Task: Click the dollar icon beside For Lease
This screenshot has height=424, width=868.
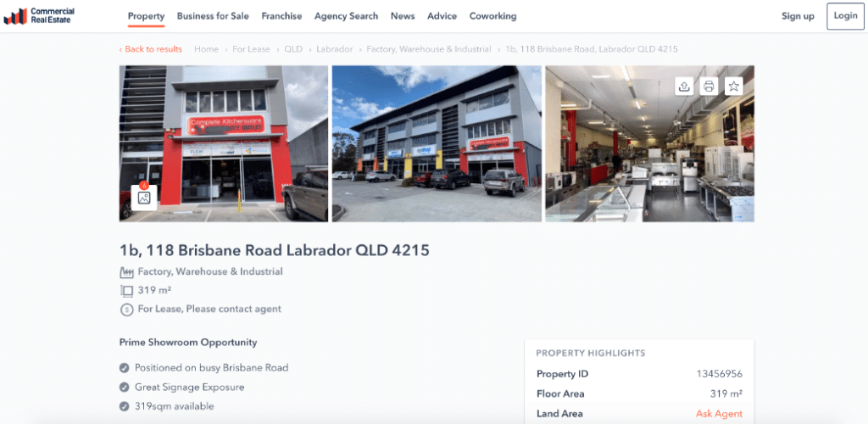Action: [x=127, y=310]
